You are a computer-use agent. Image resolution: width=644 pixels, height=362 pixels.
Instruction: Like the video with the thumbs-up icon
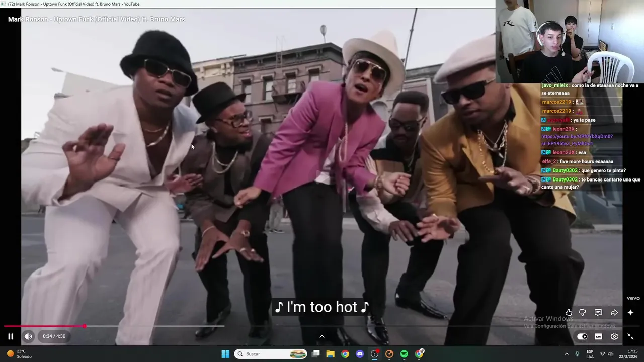pos(569,313)
